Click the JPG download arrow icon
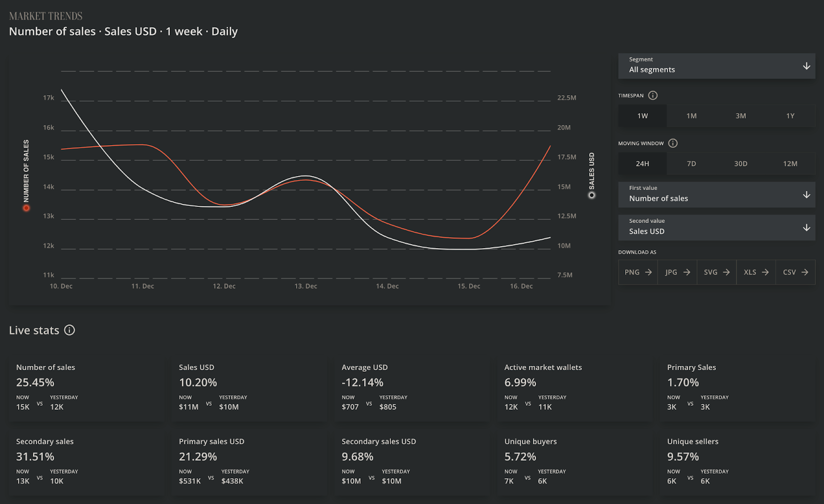The height and width of the screenshot is (504, 824). (x=686, y=272)
